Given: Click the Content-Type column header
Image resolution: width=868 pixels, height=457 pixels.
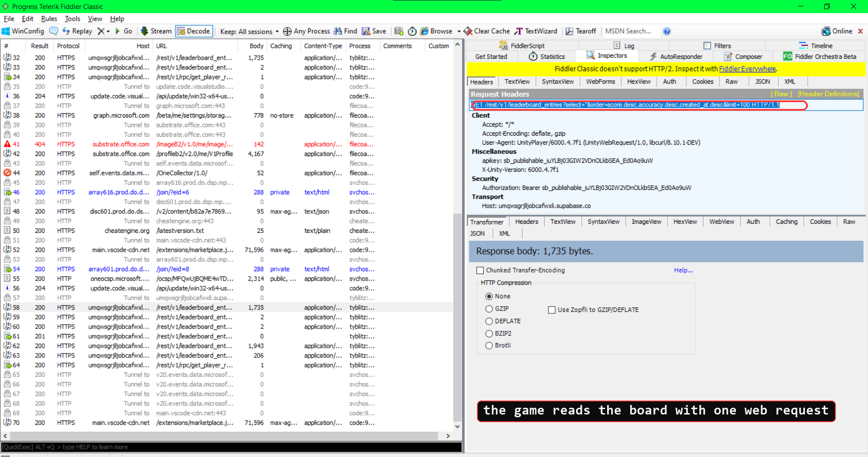Looking at the screenshot, I should (323, 46).
